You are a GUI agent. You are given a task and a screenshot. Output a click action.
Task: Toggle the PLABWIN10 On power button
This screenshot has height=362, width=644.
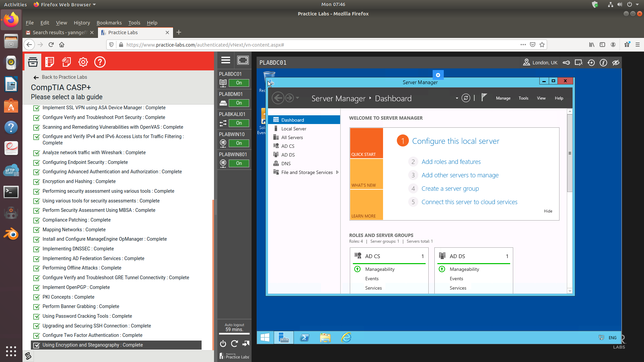tap(239, 143)
